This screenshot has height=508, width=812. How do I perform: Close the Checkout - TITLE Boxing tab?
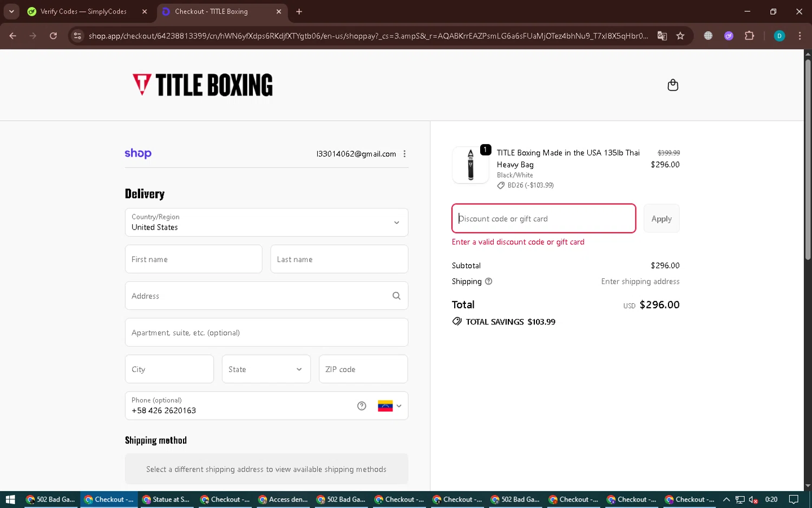[279, 11]
